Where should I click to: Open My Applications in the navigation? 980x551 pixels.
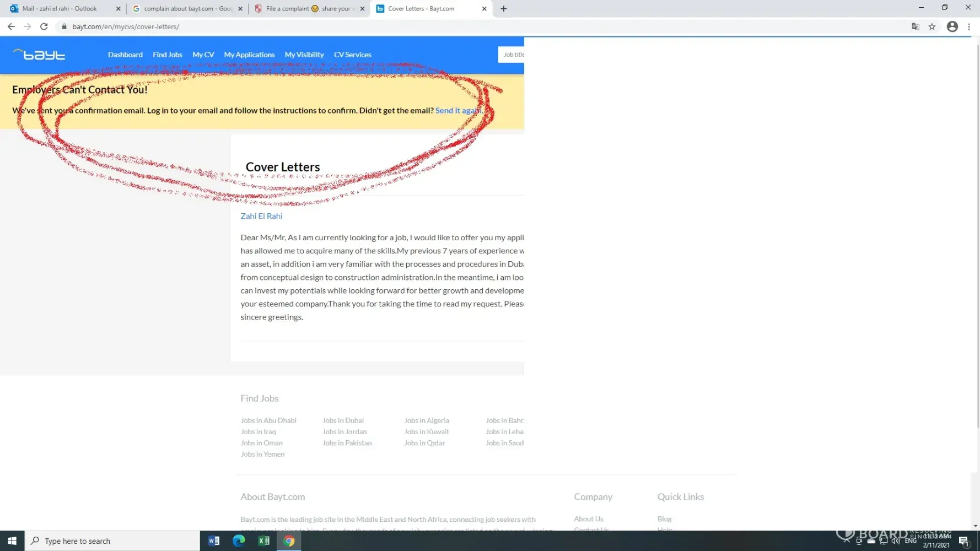click(x=249, y=55)
